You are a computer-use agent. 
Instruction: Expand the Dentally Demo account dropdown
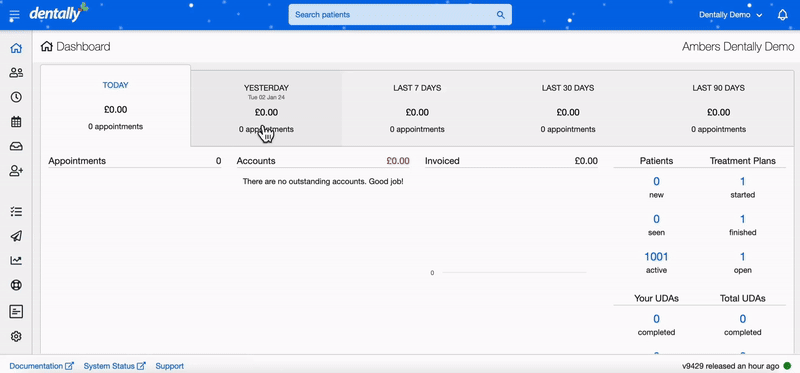pyautogui.click(x=731, y=15)
